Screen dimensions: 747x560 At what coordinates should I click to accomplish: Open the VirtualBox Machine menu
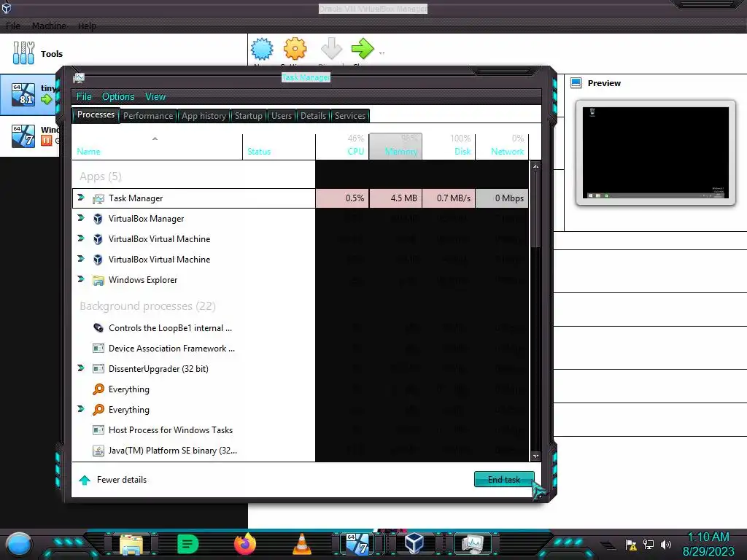[x=49, y=26]
